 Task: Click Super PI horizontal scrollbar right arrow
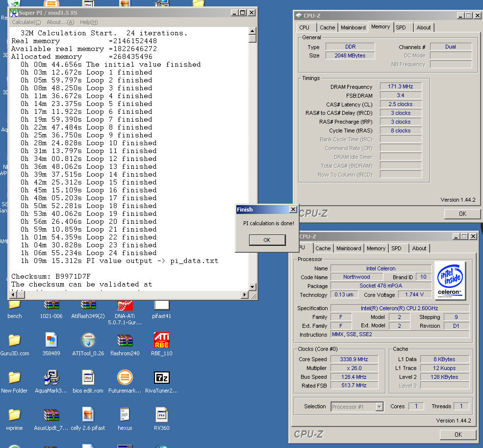(x=245, y=294)
